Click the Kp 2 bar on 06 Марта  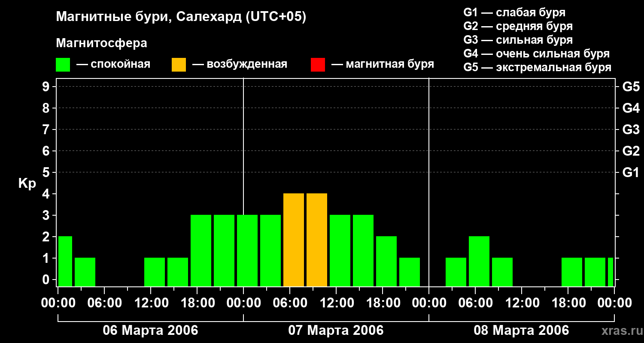click(65, 261)
